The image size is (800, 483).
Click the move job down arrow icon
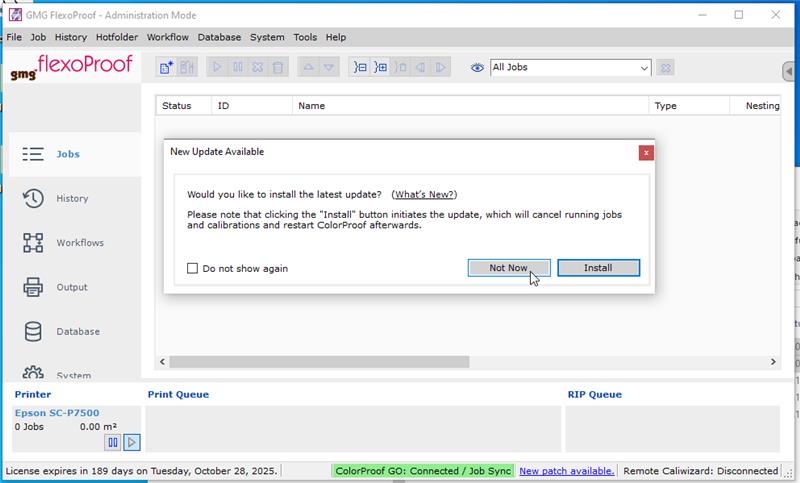[x=329, y=67]
